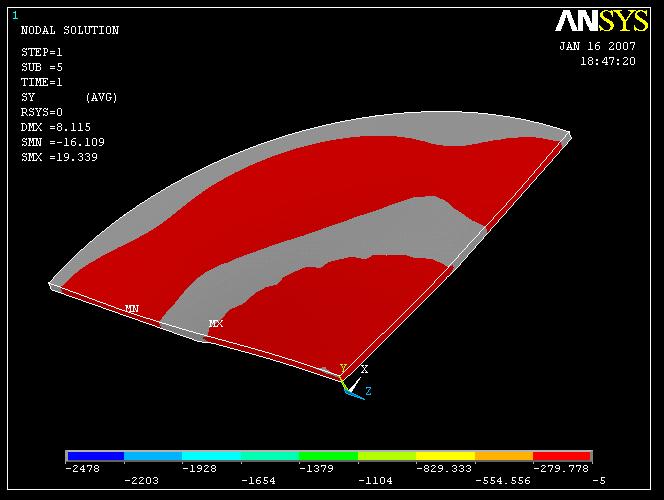Viewport: 664px width, 500px height.
Task: Click the RSYS=0 label
Action: [42, 112]
